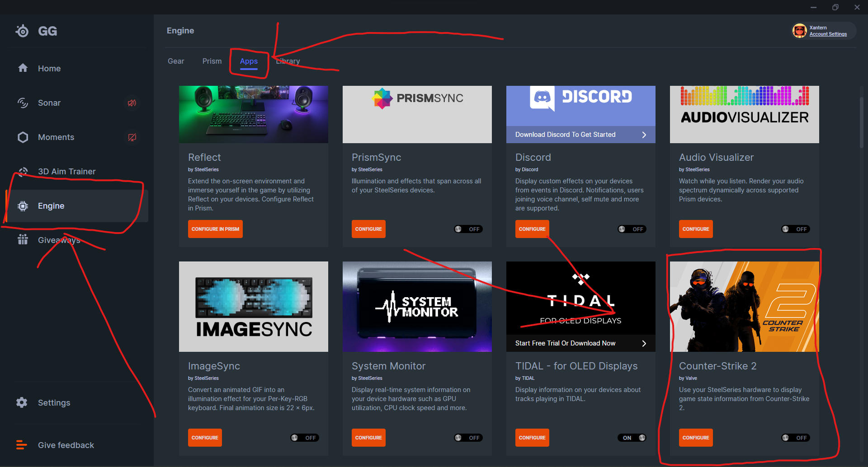
Task: Configure the TIDAL app
Action: click(532, 438)
